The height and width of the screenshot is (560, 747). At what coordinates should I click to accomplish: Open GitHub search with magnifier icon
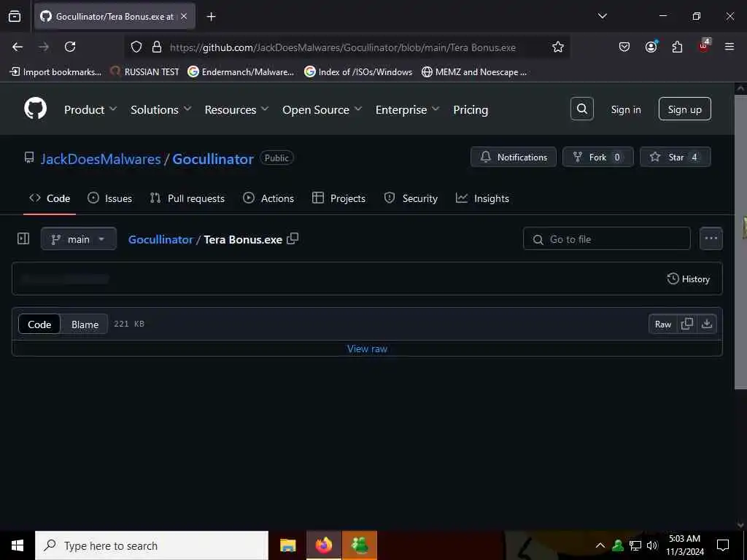click(581, 109)
